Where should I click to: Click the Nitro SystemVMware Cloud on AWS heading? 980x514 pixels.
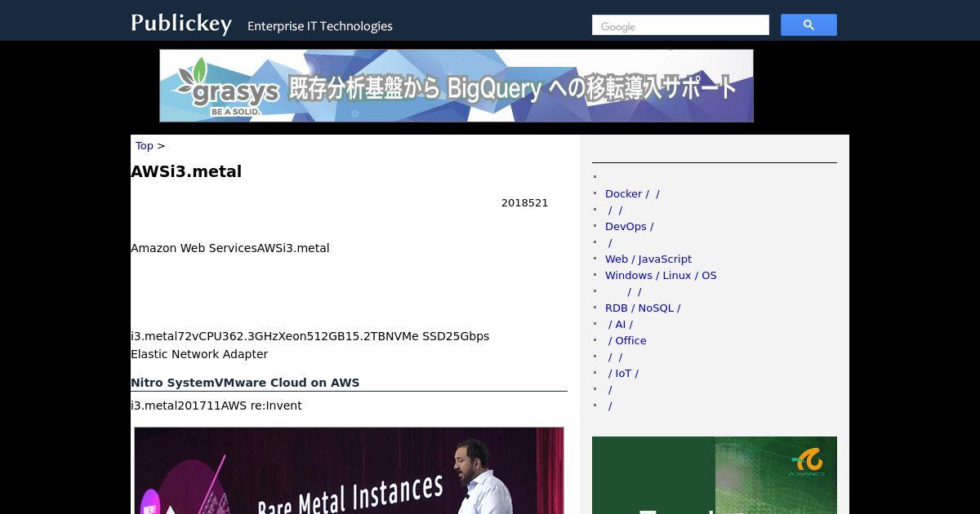click(x=245, y=383)
